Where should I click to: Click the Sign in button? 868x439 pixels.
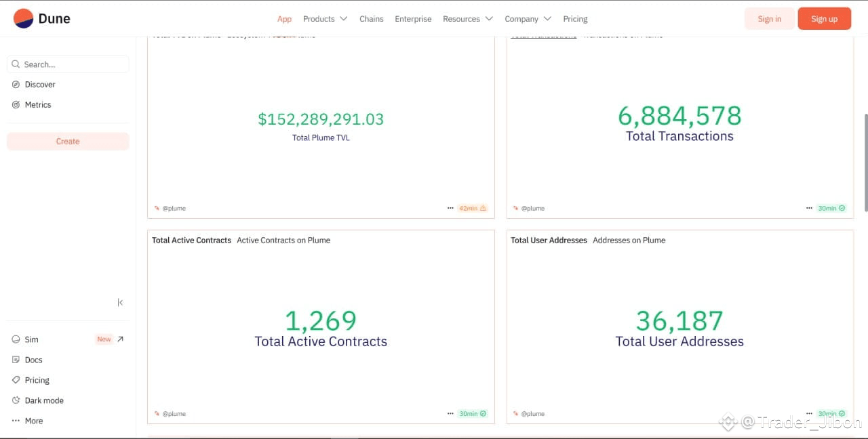pos(769,19)
